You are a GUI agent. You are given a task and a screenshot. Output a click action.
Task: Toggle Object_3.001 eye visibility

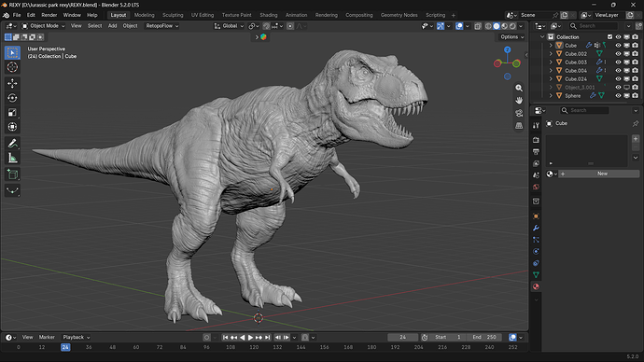point(618,88)
